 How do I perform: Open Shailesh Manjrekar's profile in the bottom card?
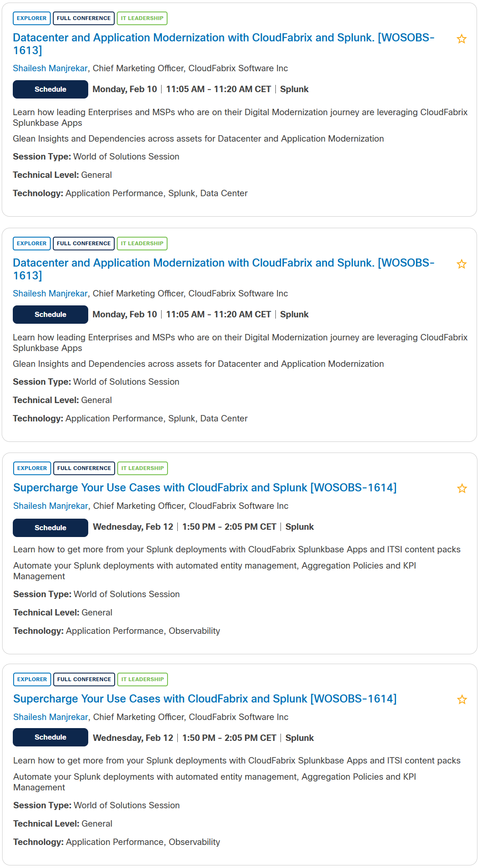tap(51, 717)
